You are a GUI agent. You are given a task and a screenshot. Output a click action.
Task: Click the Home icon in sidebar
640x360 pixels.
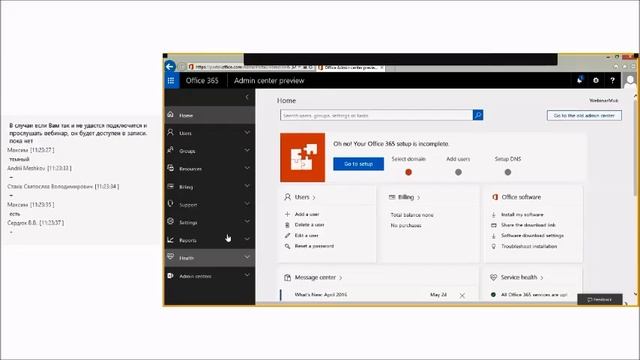tap(171, 115)
